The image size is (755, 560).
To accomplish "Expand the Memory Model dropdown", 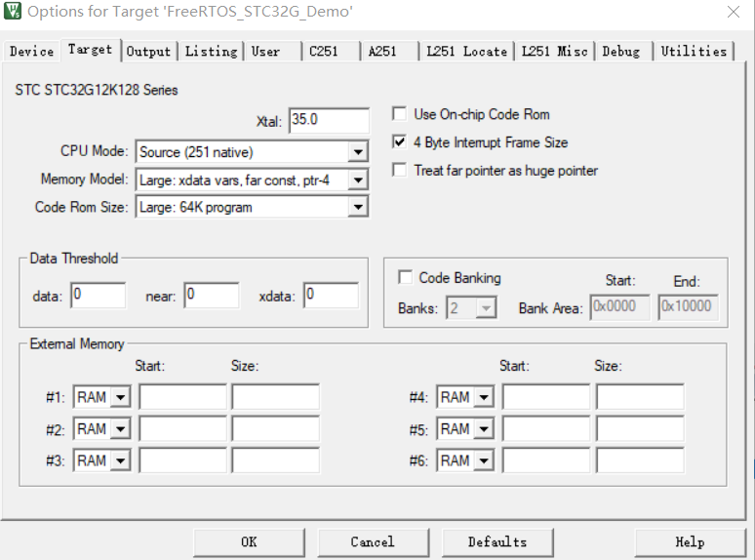I will click(358, 180).
